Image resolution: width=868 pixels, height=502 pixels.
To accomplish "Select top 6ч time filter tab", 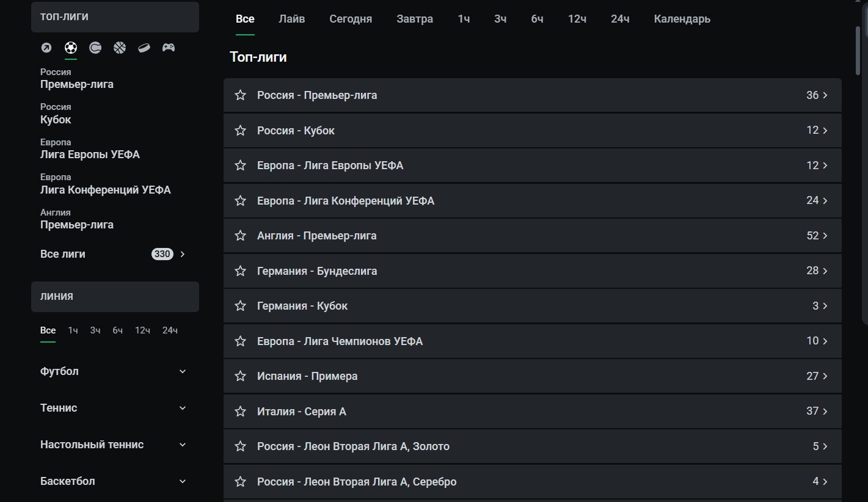I will 537,19.
